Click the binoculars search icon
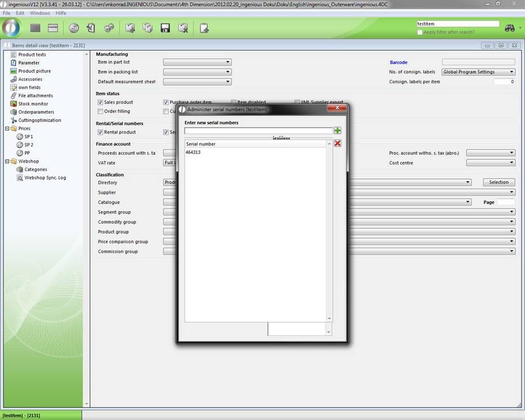 pos(510,28)
